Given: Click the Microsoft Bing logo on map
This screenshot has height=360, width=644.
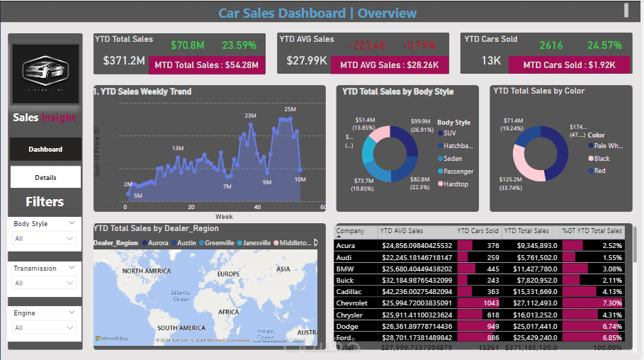Looking at the screenshot, I should point(112,339).
